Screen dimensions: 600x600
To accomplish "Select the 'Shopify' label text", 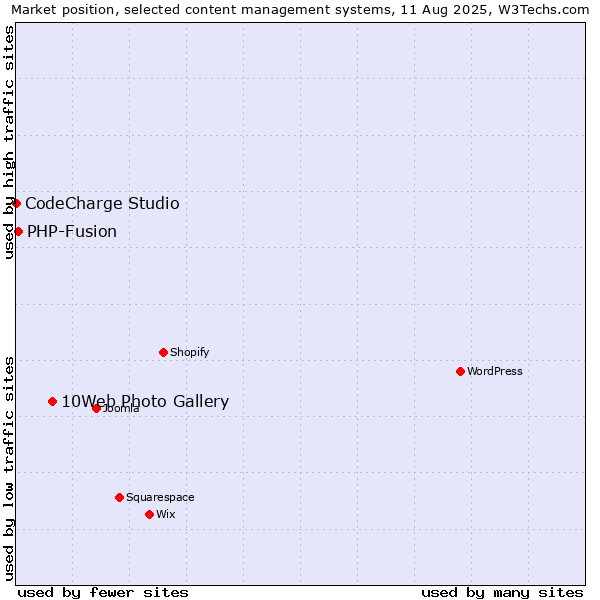I will 189,352.
